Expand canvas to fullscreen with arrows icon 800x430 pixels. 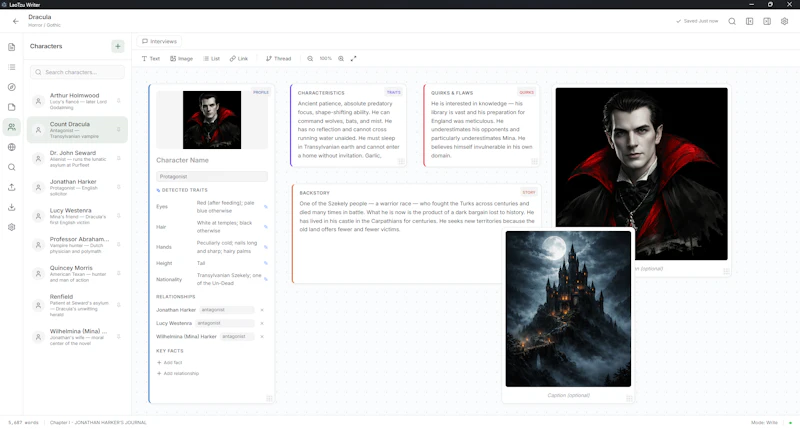pos(354,59)
